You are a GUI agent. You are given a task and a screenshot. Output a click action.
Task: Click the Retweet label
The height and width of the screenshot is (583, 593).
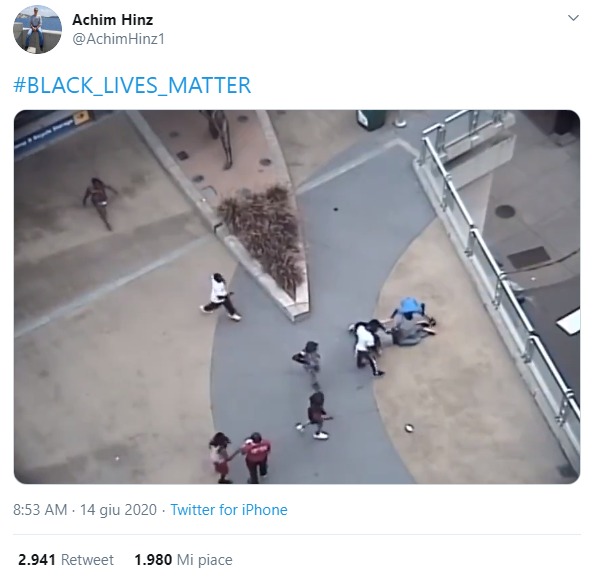[87, 560]
